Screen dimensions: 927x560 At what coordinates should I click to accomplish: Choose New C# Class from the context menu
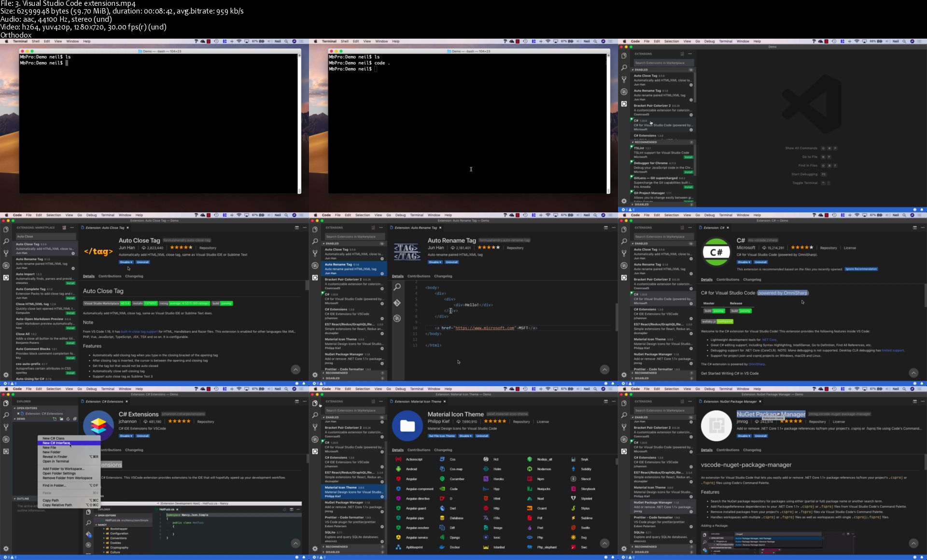click(x=69, y=438)
